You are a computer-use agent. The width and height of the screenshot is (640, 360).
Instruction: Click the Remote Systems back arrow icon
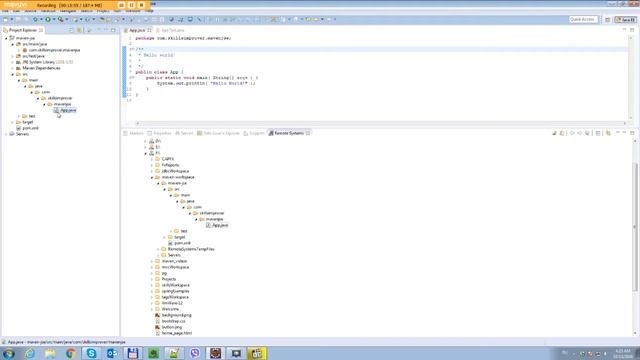pos(572,133)
